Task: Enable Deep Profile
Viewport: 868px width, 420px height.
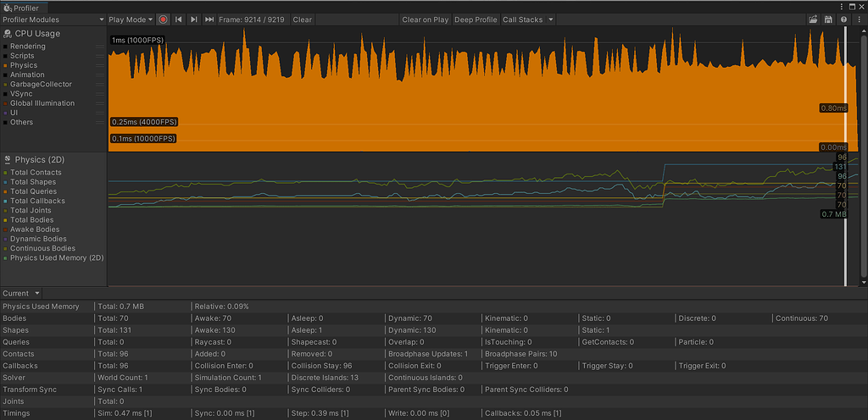Action: 476,19
